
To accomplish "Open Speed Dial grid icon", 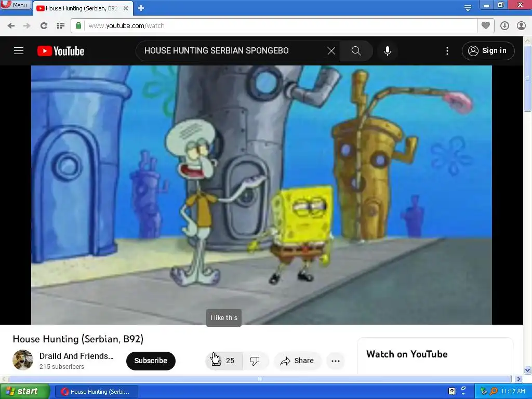I will point(61,26).
